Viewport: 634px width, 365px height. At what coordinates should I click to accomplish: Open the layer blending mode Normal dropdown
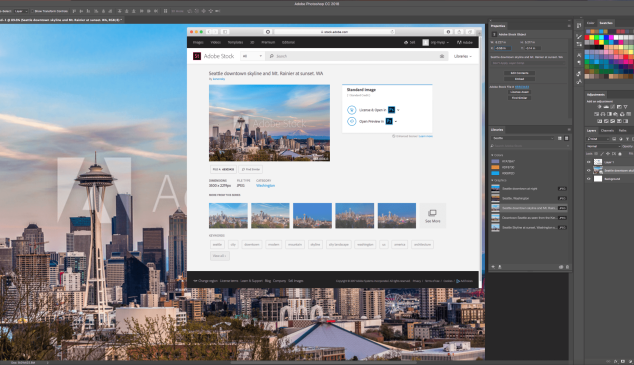[x=603, y=146]
